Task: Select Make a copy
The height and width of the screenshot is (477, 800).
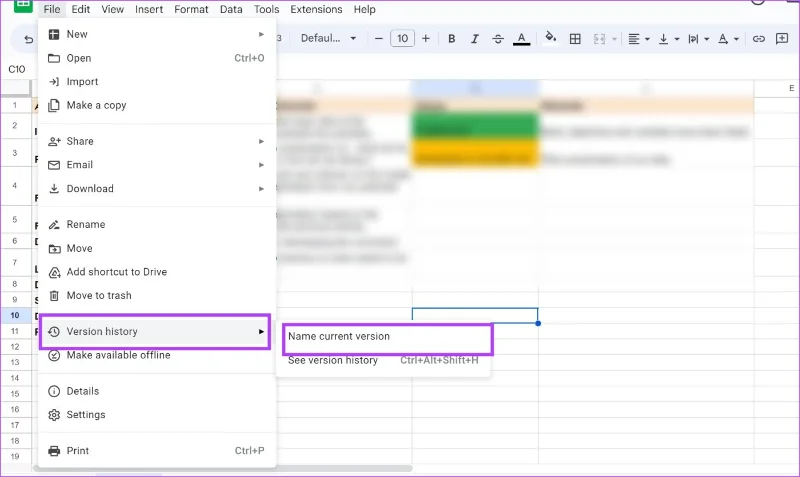Action: pos(157,105)
